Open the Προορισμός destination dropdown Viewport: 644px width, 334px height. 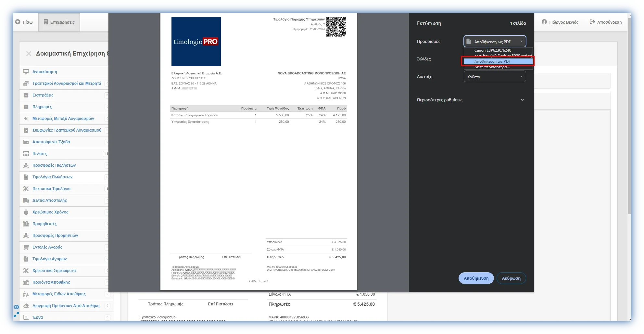coord(495,42)
